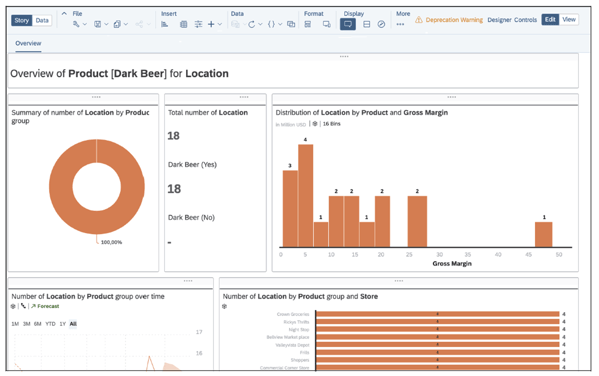This screenshot has width=599, height=376.
Task: Click the histogram bar labeled 4
Action: (x=306, y=196)
